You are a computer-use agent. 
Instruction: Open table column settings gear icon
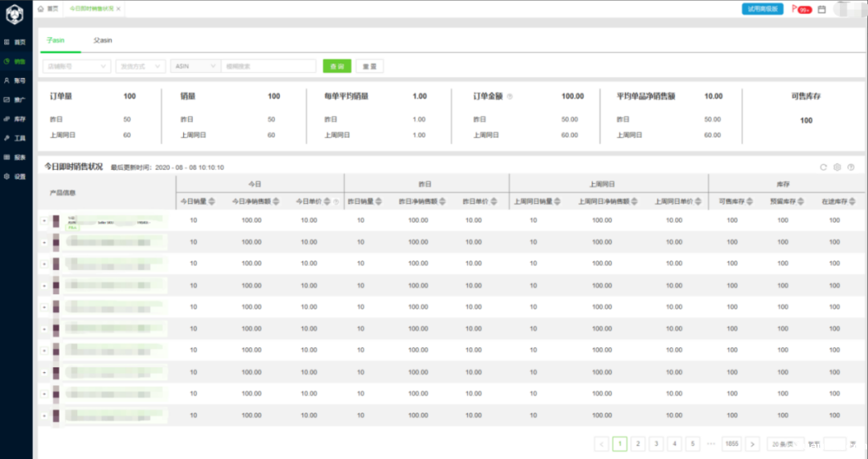click(x=837, y=167)
